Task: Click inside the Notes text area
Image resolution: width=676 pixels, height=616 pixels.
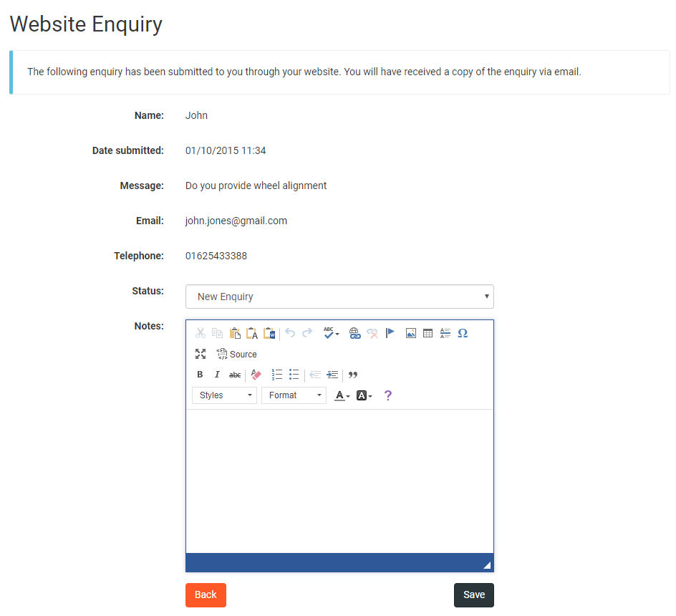Action: click(x=339, y=481)
